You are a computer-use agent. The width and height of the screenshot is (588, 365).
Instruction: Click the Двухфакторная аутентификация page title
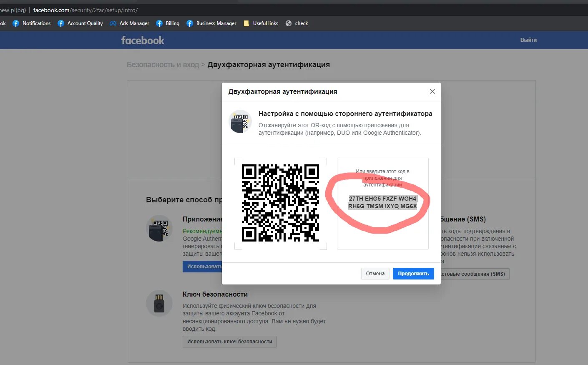coord(269,65)
